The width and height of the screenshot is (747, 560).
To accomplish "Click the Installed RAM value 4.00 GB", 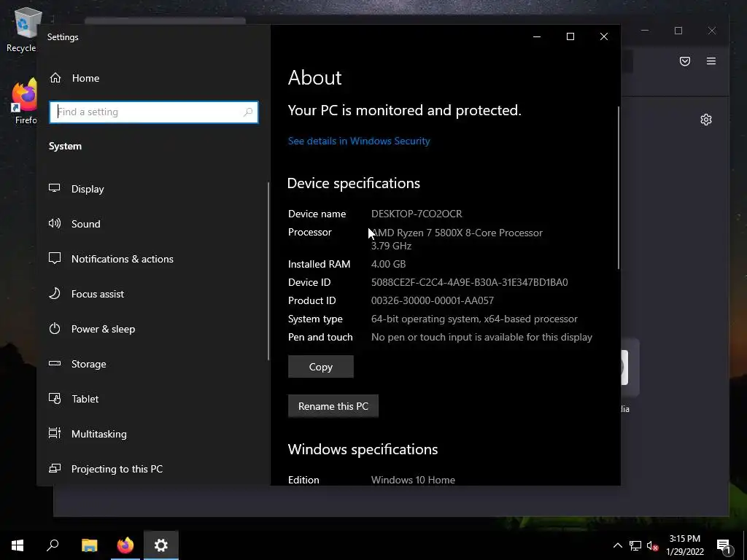I will 388,264.
